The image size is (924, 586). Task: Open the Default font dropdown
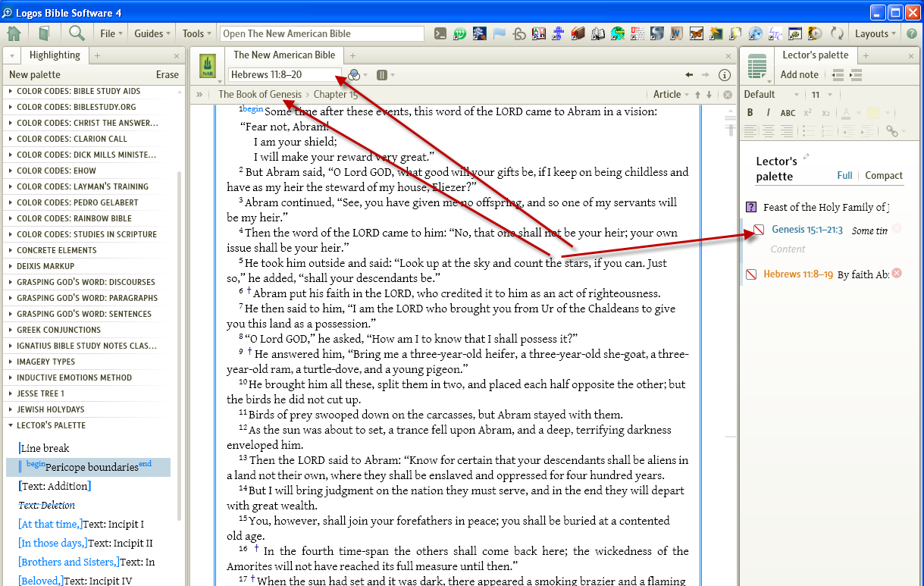(772, 95)
